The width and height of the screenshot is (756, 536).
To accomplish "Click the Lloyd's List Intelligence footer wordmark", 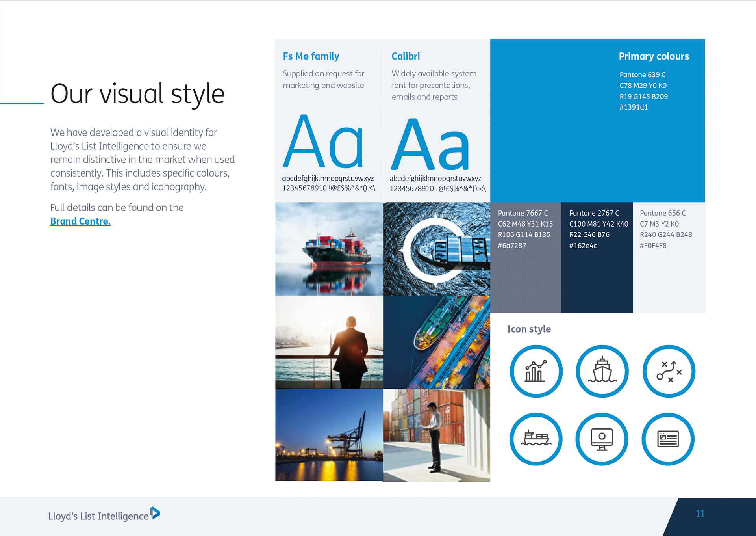I will coord(98,516).
